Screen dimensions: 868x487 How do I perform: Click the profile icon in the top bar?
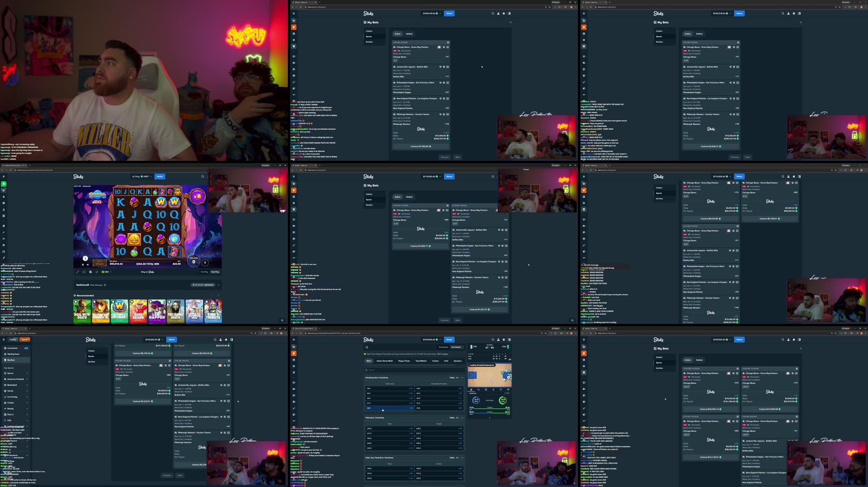tap(498, 13)
